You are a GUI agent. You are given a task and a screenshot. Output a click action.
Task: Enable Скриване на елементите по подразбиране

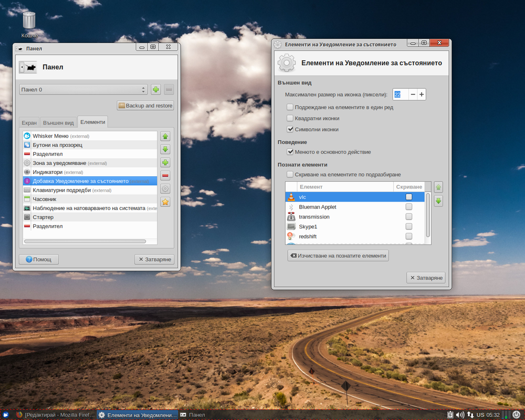tap(290, 174)
